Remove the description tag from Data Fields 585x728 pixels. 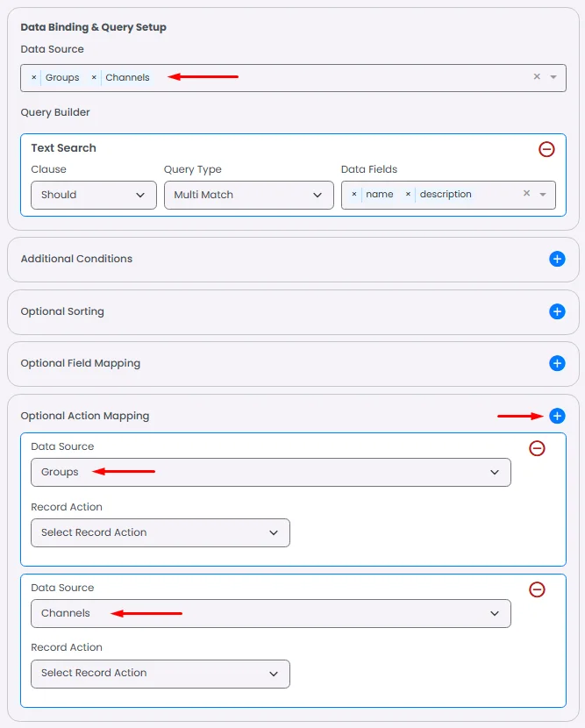point(408,195)
